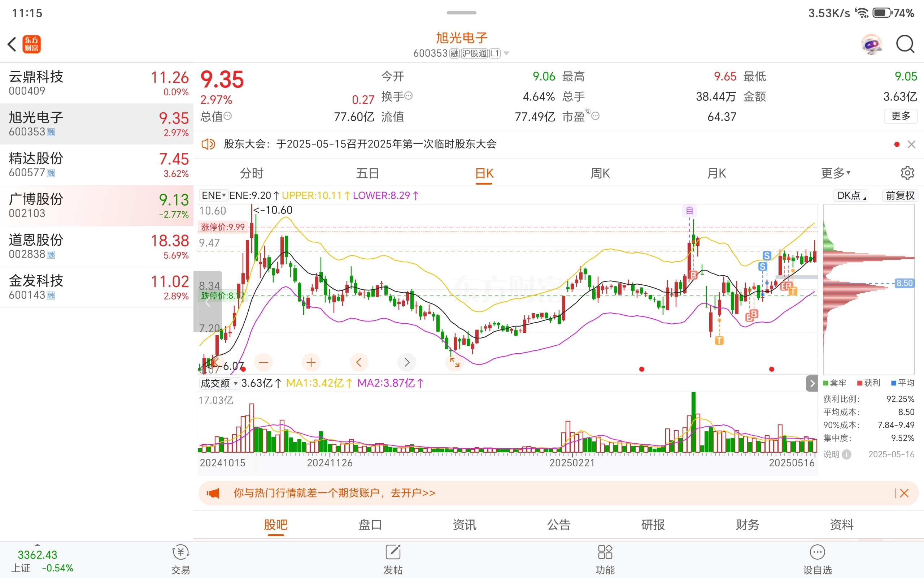This screenshot has height=578, width=924.
Task: Shift chart left with arrow button
Action: tap(359, 362)
